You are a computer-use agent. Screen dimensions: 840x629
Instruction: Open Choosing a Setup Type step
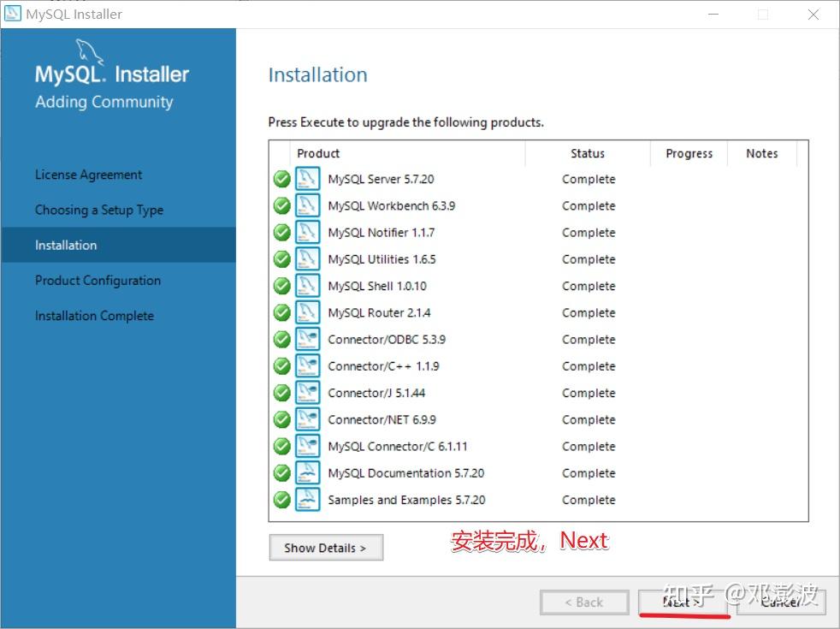click(x=99, y=210)
